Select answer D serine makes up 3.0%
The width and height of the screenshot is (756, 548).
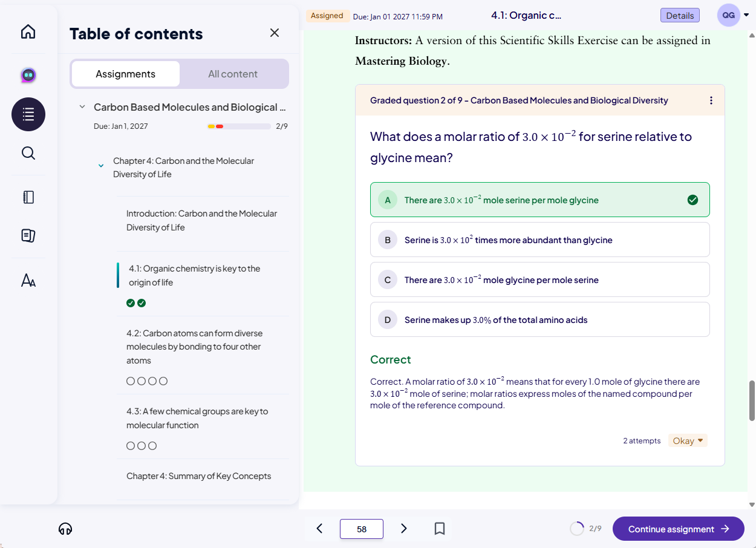539,320
